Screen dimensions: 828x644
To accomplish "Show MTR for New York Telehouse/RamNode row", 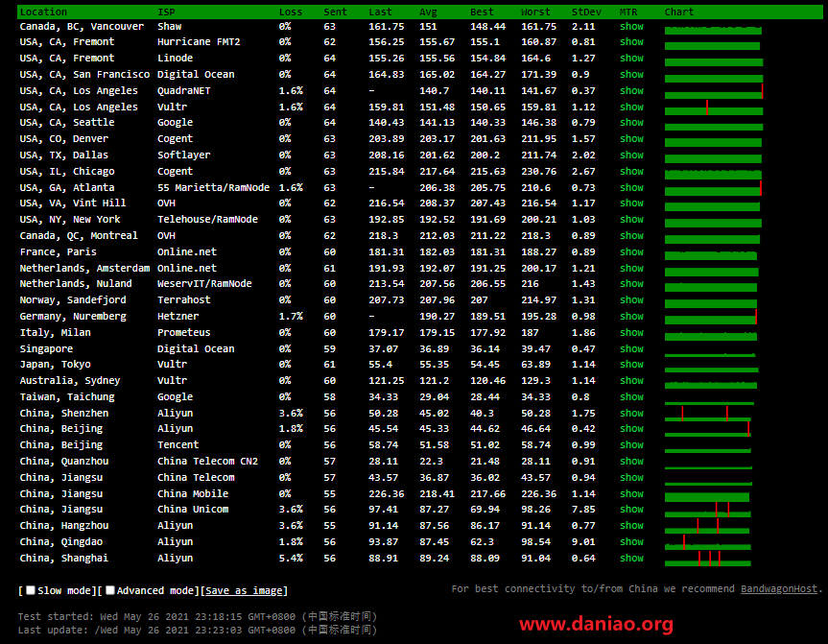I will pos(631,219).
